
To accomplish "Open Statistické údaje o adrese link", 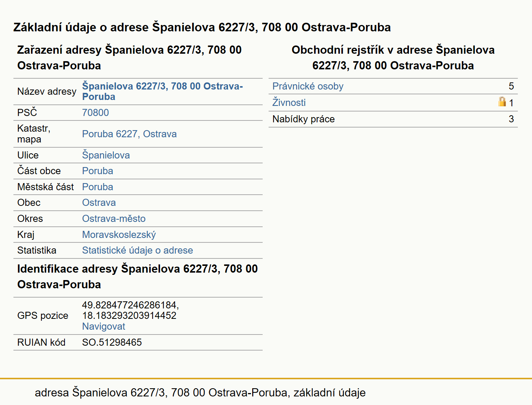I will (138, 250).
